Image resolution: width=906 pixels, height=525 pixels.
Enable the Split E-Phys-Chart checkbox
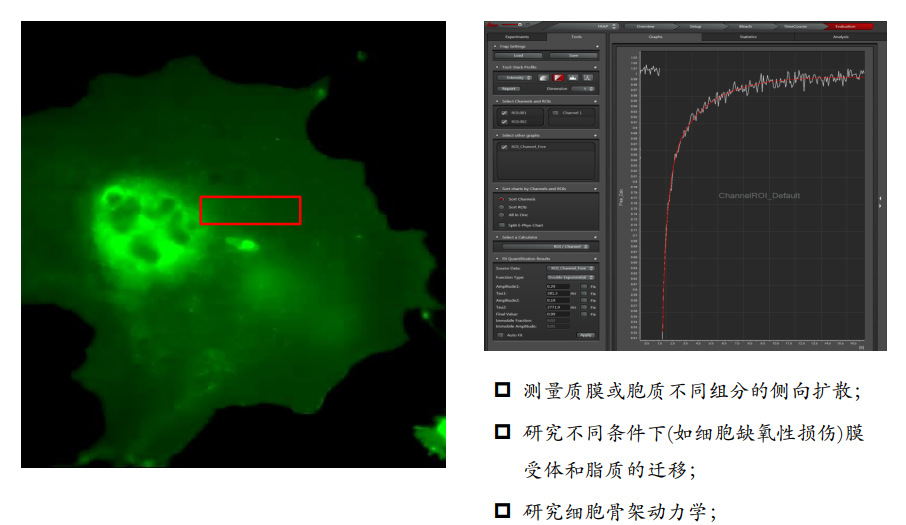(x=502, y=225)
